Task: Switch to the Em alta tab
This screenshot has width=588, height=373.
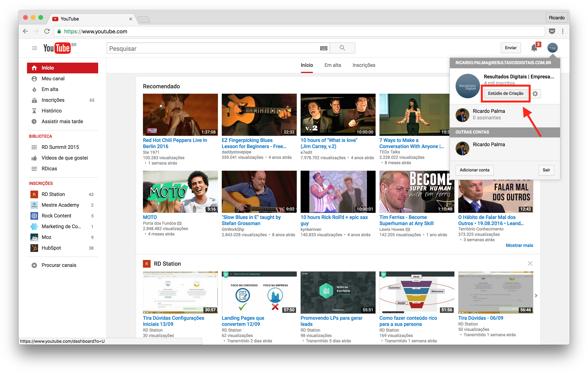Action: [333, 65]
